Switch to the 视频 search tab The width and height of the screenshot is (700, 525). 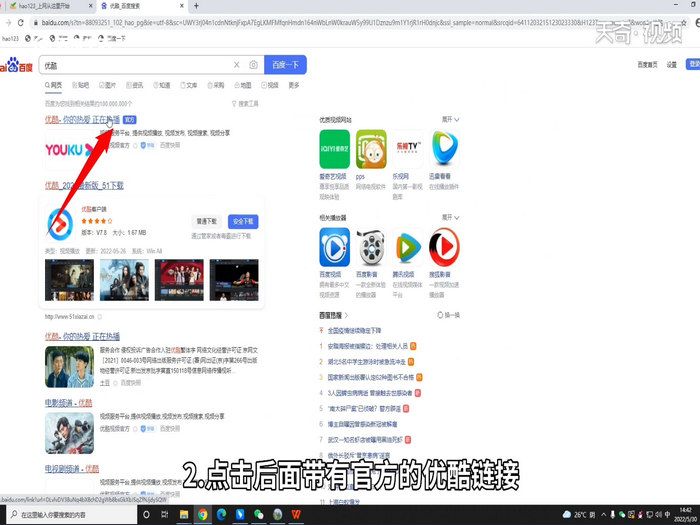pos(270,85)
